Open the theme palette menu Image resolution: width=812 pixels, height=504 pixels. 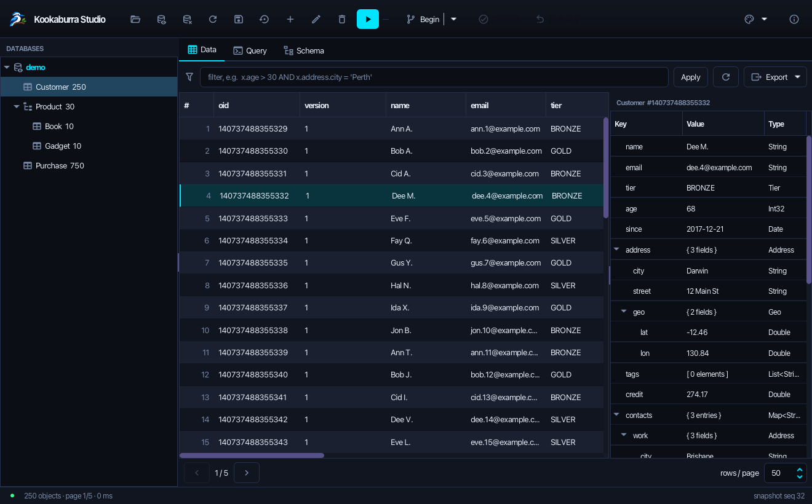(756, 19)
